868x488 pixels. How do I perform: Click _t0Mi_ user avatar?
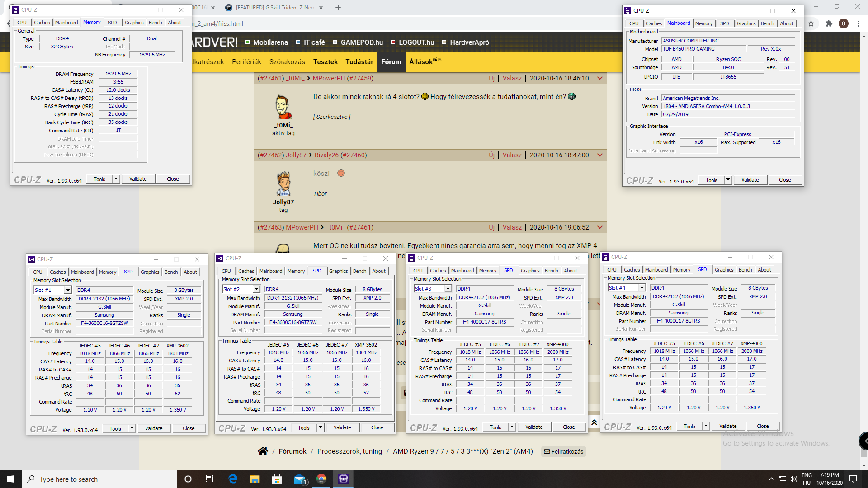283,107
